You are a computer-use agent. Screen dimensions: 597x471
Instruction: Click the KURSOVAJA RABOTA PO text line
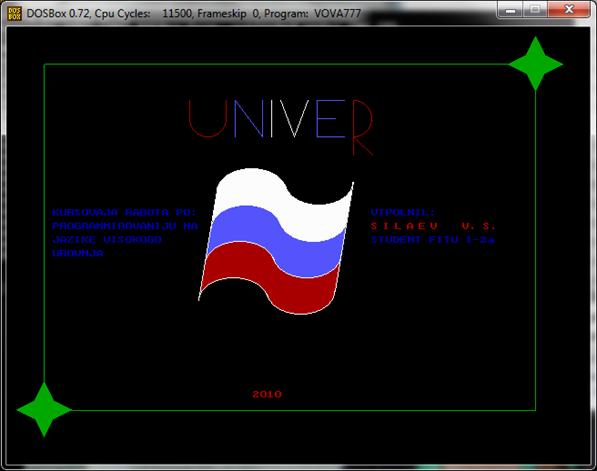[x=124, y=212]
